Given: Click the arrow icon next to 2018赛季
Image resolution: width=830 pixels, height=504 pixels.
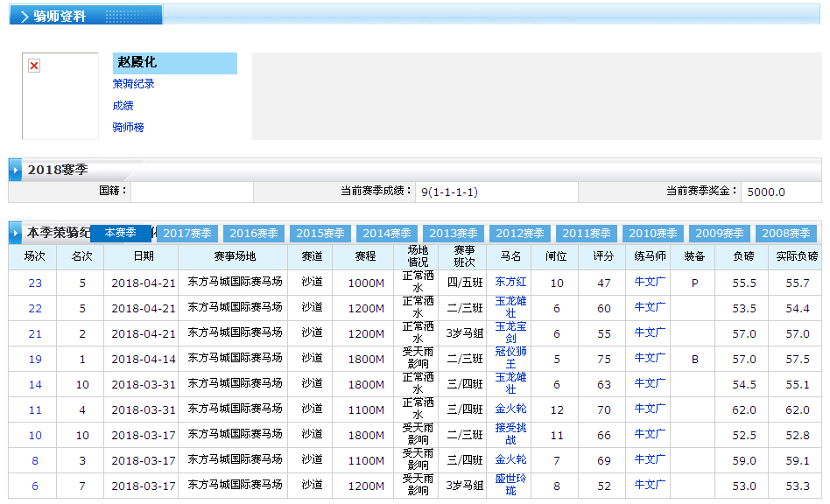Looking at the screenshot, I should point(16,170).
